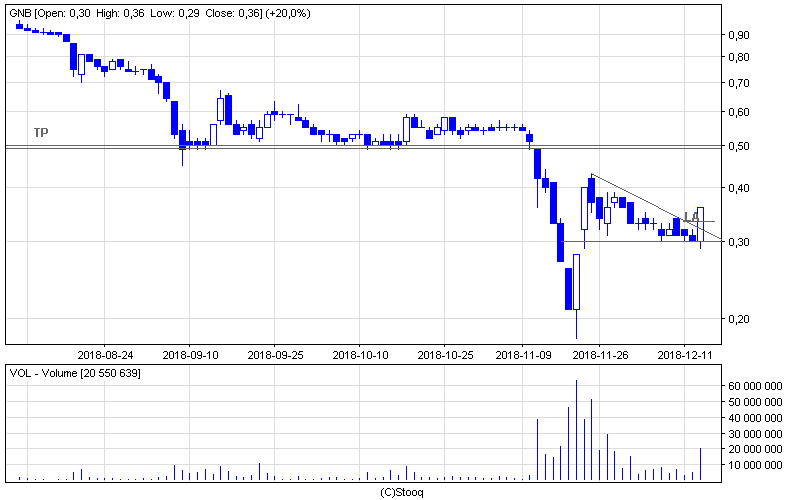Click the 2018-08-24 date label
The image size is (800, 500).
pyautogui.click(x=105, y=355)
